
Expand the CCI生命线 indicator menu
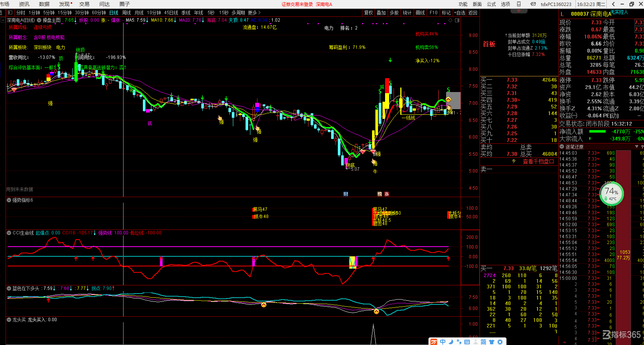(x=9, y=233)
